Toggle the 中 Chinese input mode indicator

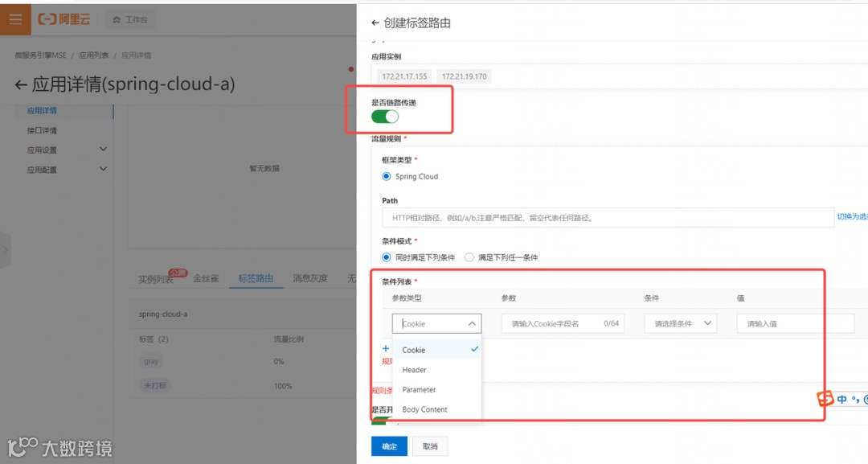tap(842, 399)
